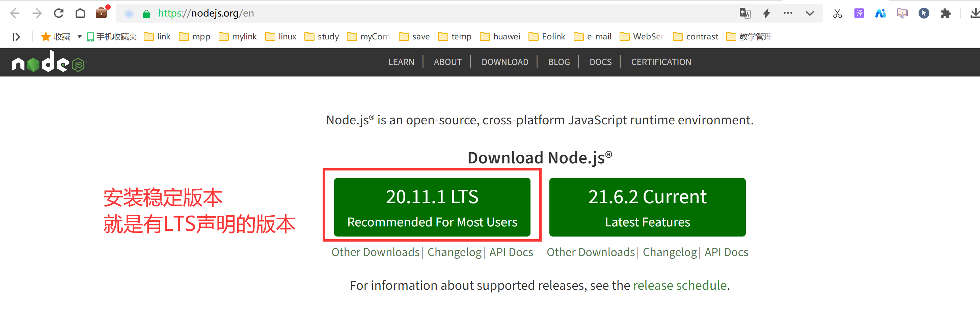Open the linux bookmark folder
This screenshot has width=980, height=312.
click(x=281, y=36)
